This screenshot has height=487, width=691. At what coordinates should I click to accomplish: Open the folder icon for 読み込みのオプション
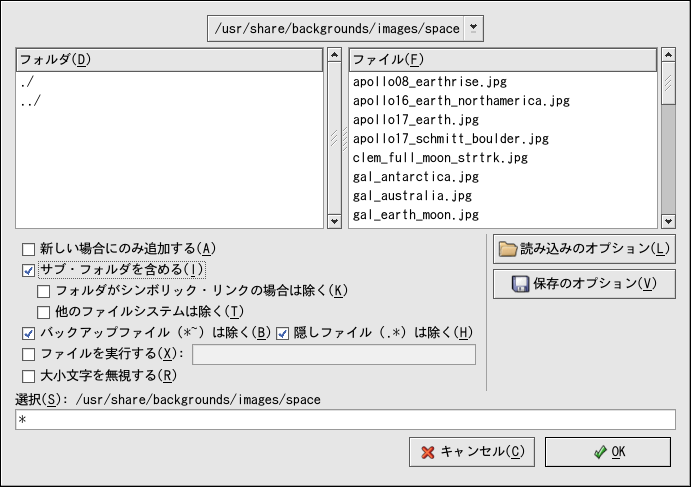(508, 249)
